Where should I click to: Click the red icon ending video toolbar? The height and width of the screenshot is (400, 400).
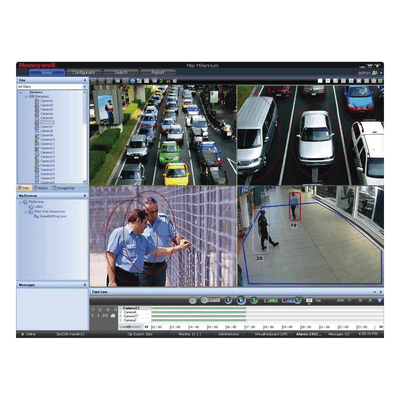tap(175, 81)
